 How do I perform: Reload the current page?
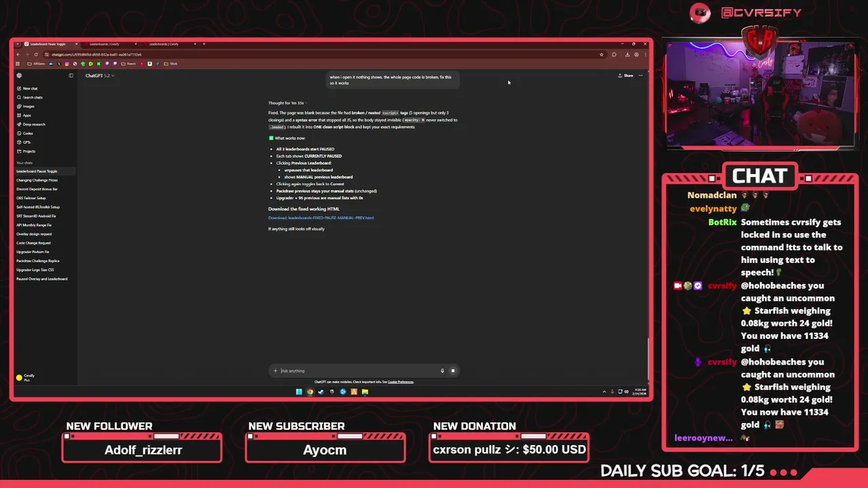pos(36,54)
